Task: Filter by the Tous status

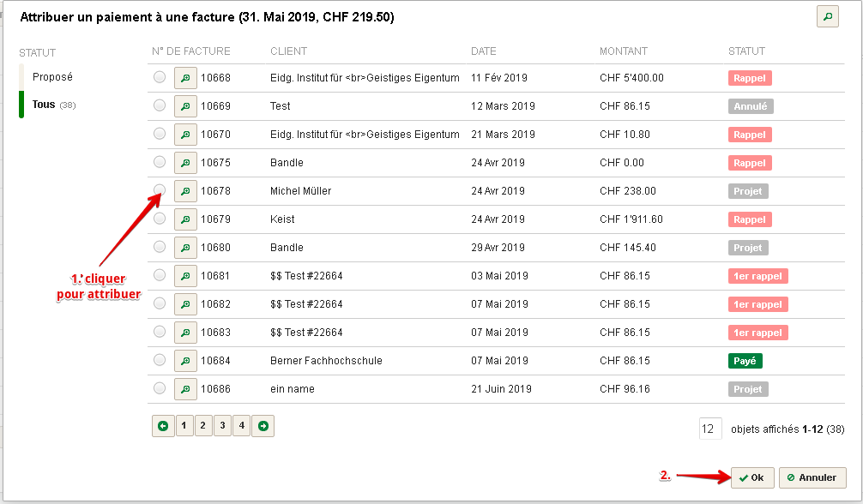Action: [x=53, y=105]
